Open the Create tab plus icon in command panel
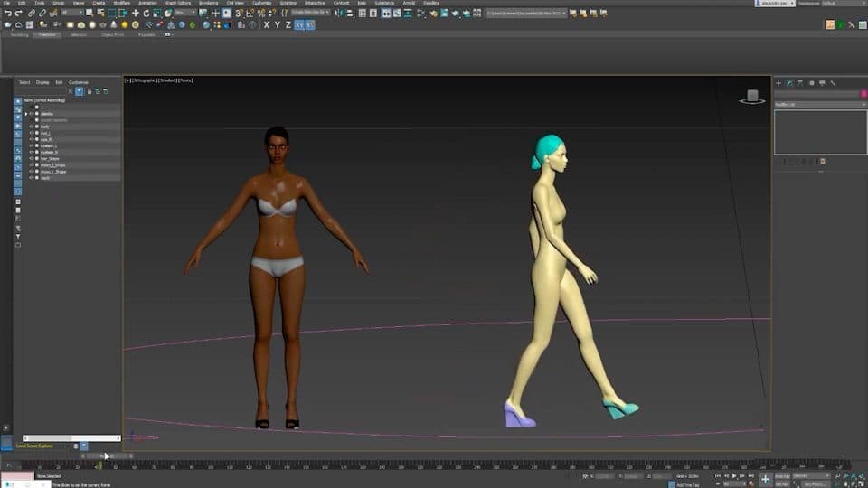868x488 pixels. coord(778,83)
